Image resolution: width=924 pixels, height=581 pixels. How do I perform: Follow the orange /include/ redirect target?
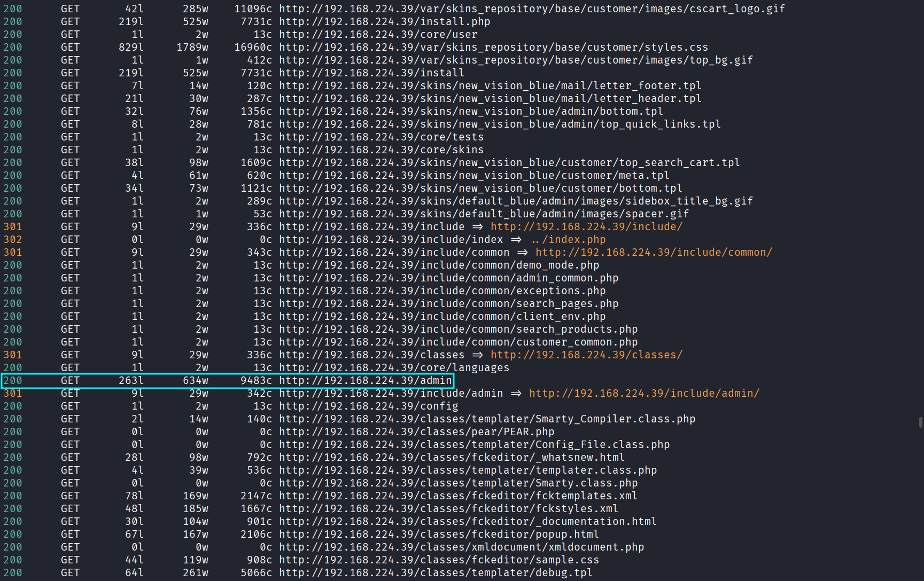click(x=586, y=227)
